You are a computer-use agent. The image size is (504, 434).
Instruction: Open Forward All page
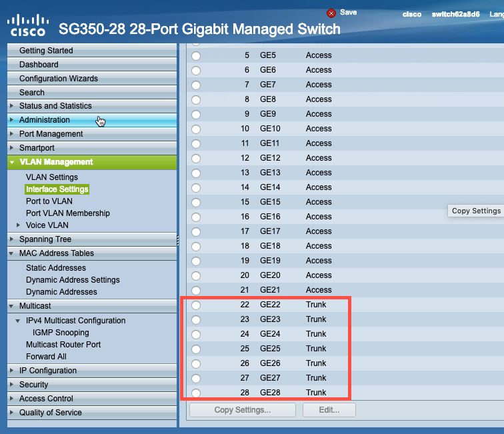click(x=46, y=357)
